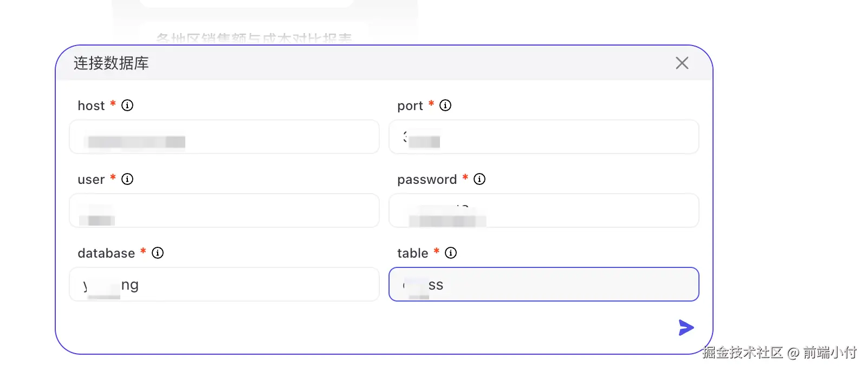Click the password label text
Viewport: 868px width, 371px height.
click(x=427, y=180)
